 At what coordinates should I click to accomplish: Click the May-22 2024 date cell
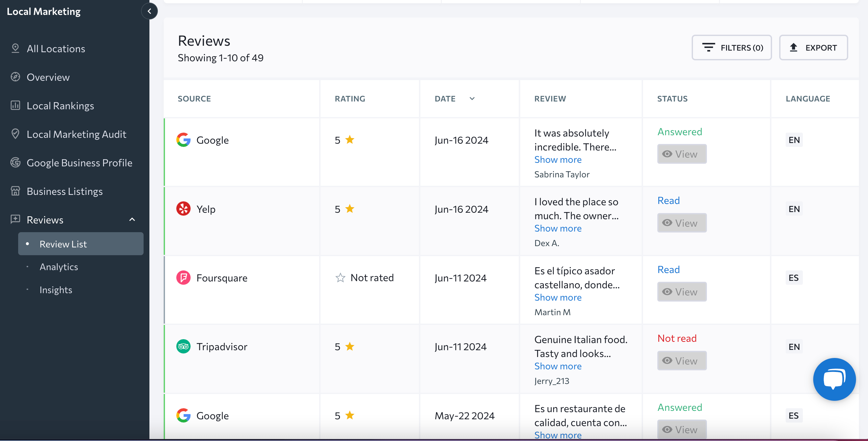tap(464, 416)
